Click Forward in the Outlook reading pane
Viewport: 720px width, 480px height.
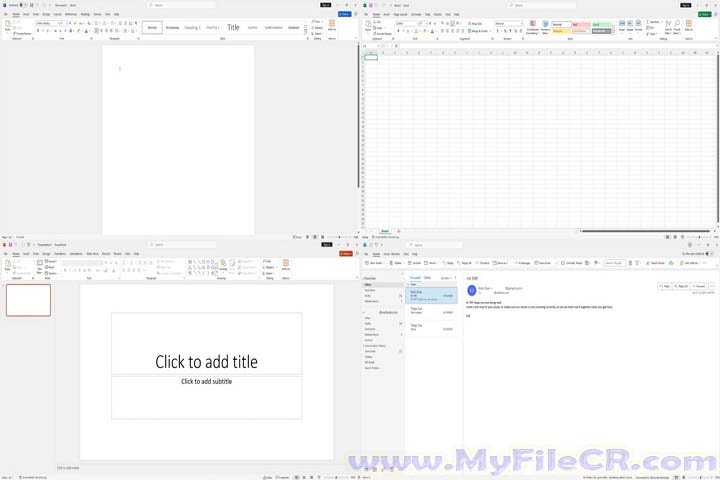point(698,286)
